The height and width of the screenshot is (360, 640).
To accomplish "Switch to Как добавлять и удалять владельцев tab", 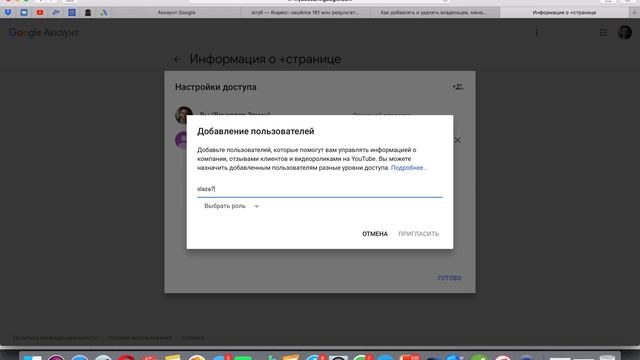I will tap(434, 13).
